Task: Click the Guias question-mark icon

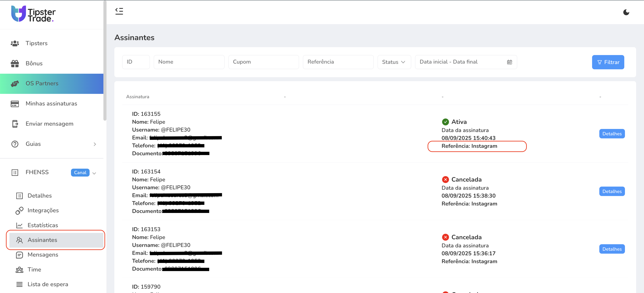Action: 15,144
